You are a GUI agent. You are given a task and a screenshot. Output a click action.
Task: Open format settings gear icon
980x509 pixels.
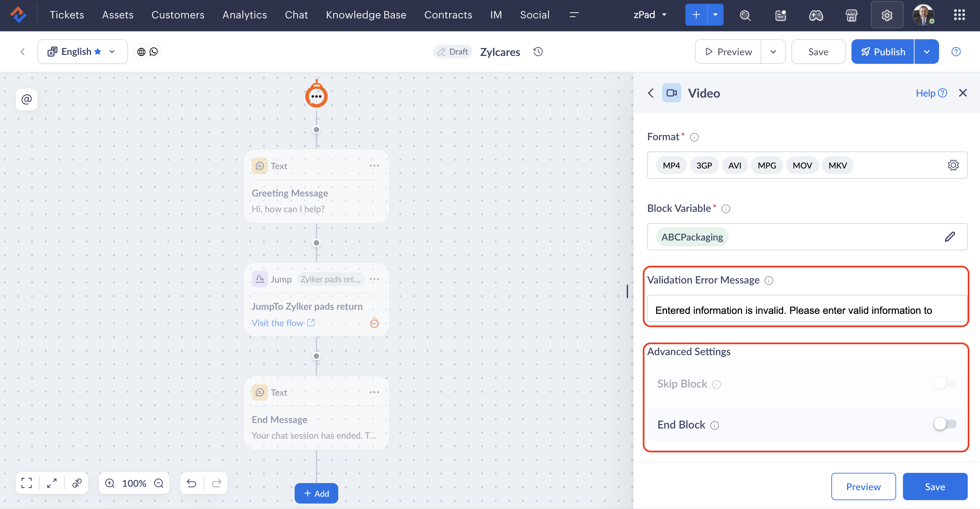point(953,165)
